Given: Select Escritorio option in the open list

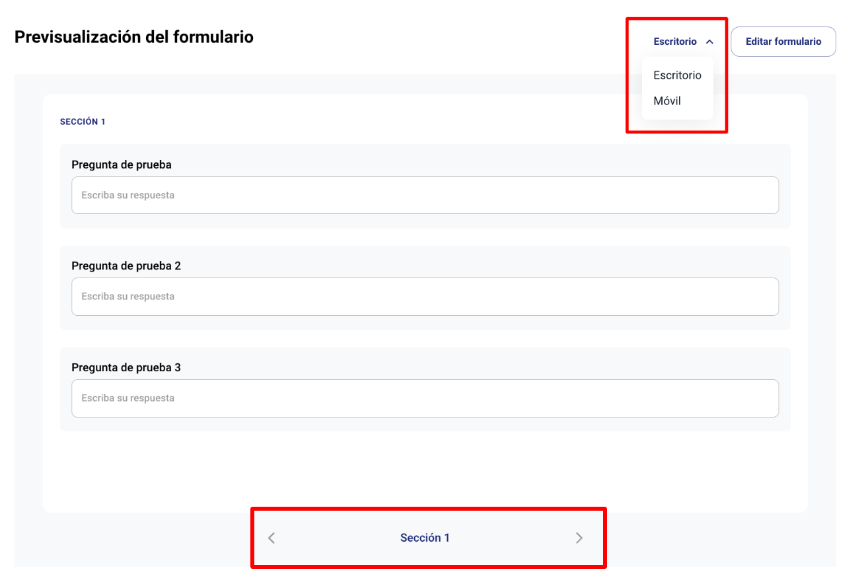Looking at the screenshot, I should 677,75.
